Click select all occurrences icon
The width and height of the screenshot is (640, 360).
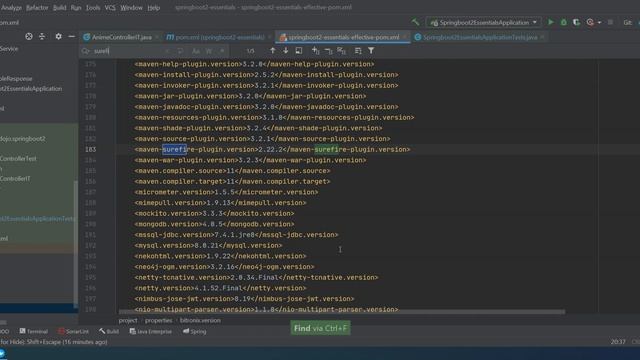coord(342,51)
